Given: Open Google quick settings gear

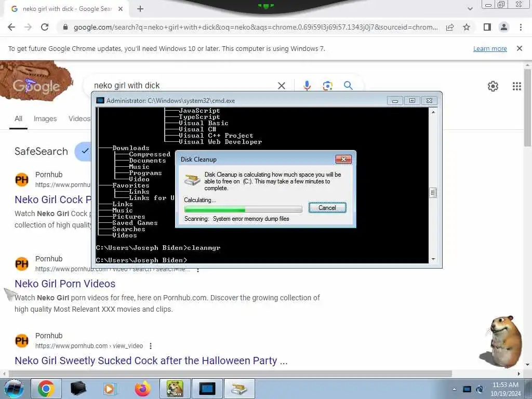Looking at the screenshot, I should [493, 86].
